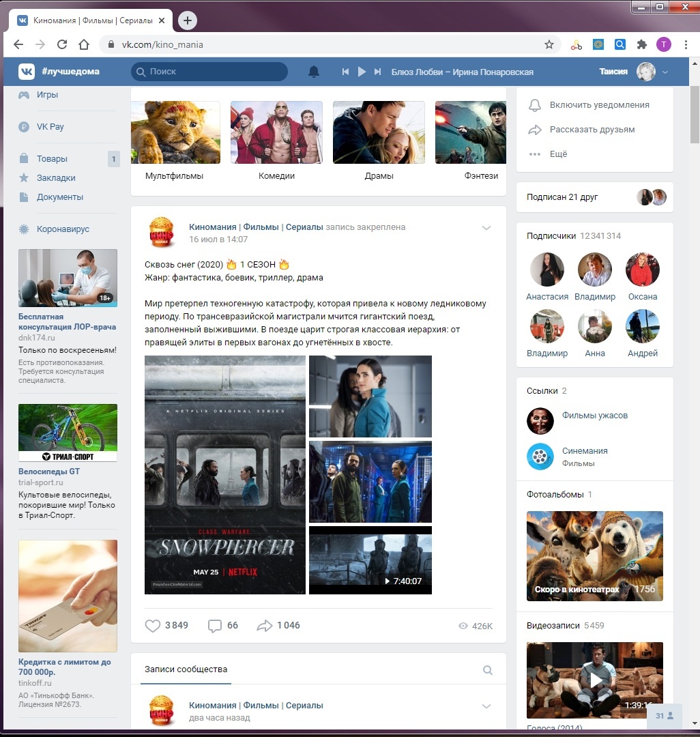The width and height of the screenshot is (700, 737).
Task: Open profile menu arrow next to Таисия
Action: (x=665, y=72)
